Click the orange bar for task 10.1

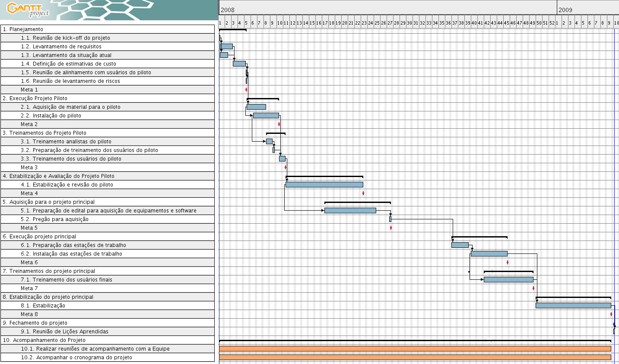(x=415, y=349)
